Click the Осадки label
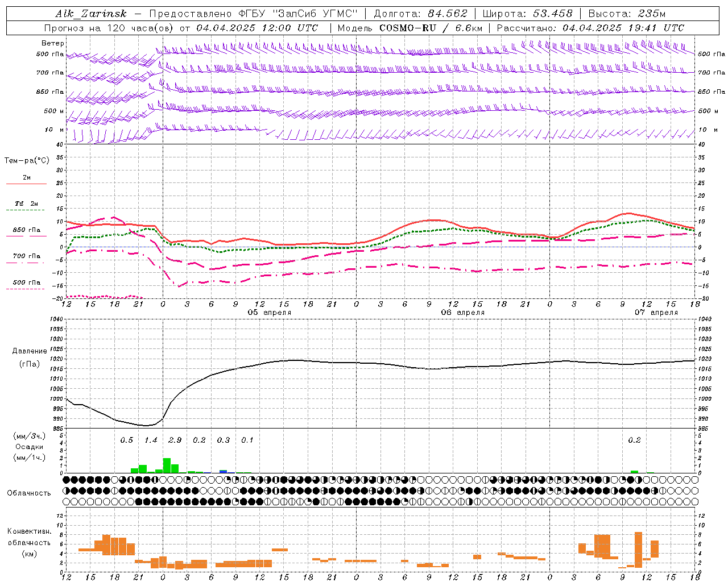 30,447
